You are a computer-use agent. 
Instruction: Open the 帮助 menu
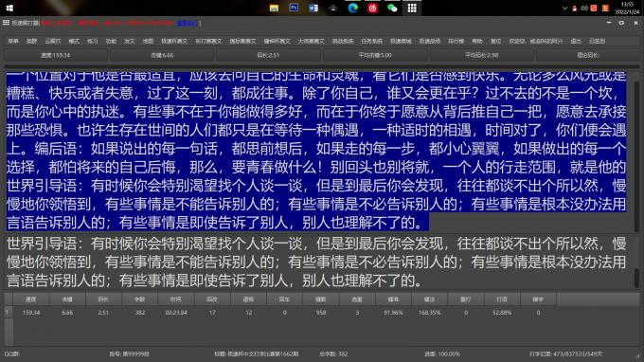tap(477, 41)
